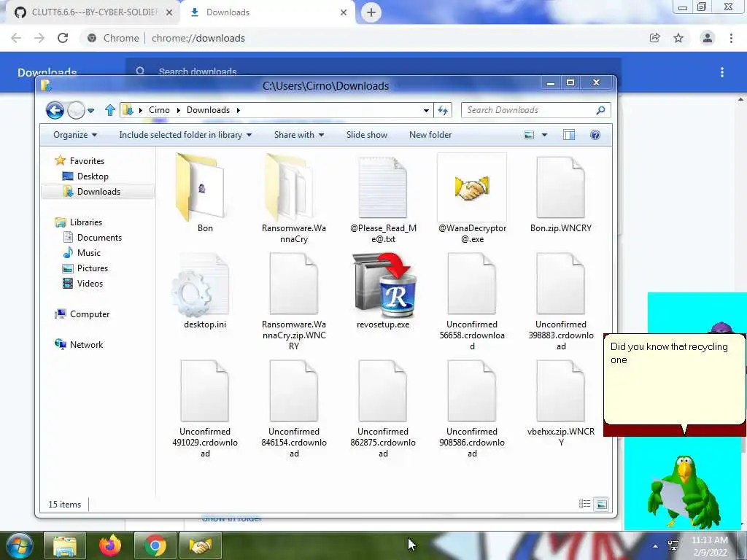Click Cirno in the address breadcrumb

pyautogui.click(x=159, y=110)
